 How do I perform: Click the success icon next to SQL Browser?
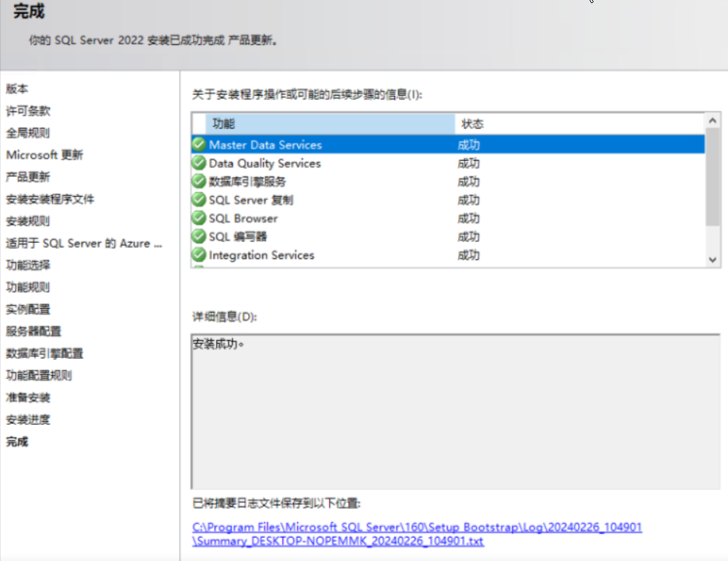[x=198, y=218]
